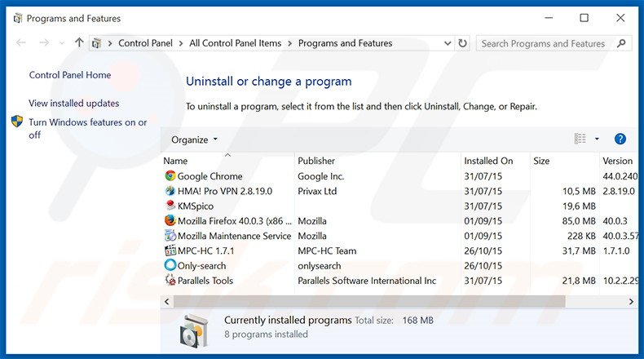Navigate forward with the forward arrow
Viewport: 644px width, 359px height.
(x=44, y=42)
